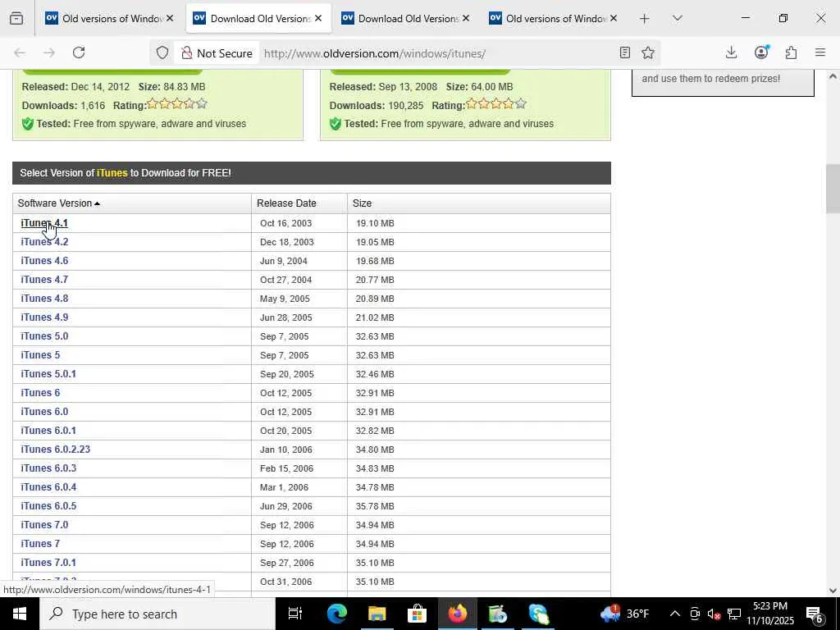This screenshot has width=840, height=630.
Task: Open iTunes 6.0.1 link
Action: (x=48, y=430)
